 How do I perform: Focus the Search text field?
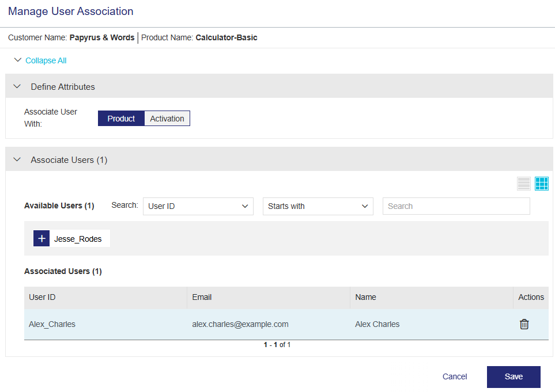[x=456, y=206]
